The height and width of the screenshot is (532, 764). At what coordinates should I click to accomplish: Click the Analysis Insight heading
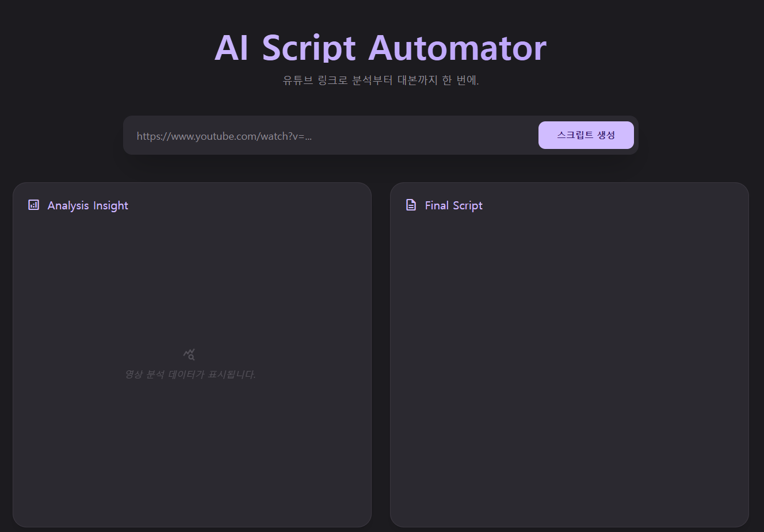[x=87, y=205]
